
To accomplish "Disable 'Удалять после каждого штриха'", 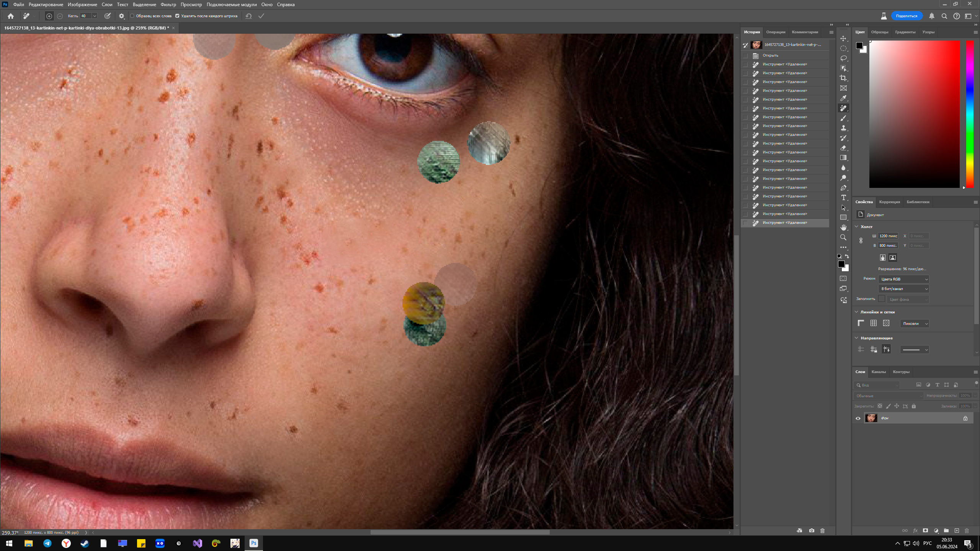I will pos(177,16).
